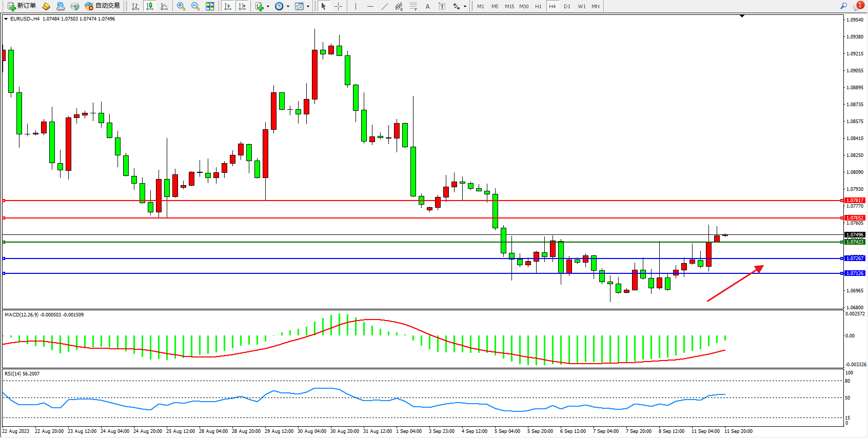The image size is (868, 438).
Task: Choose the equidistant channel drawing tool
Action: pyautogui.click(x=399, y=6)
